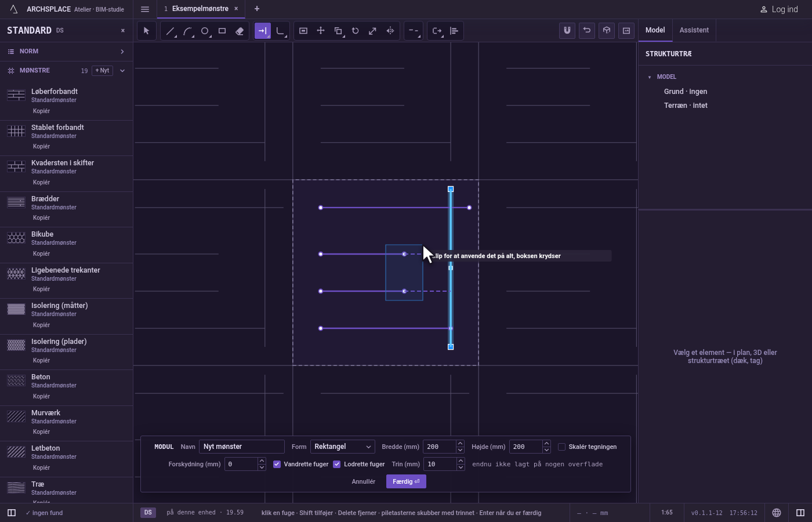Select the Eksempelmønstre document tab
Screen dimensions: 812x522
[x=201, y=9]
